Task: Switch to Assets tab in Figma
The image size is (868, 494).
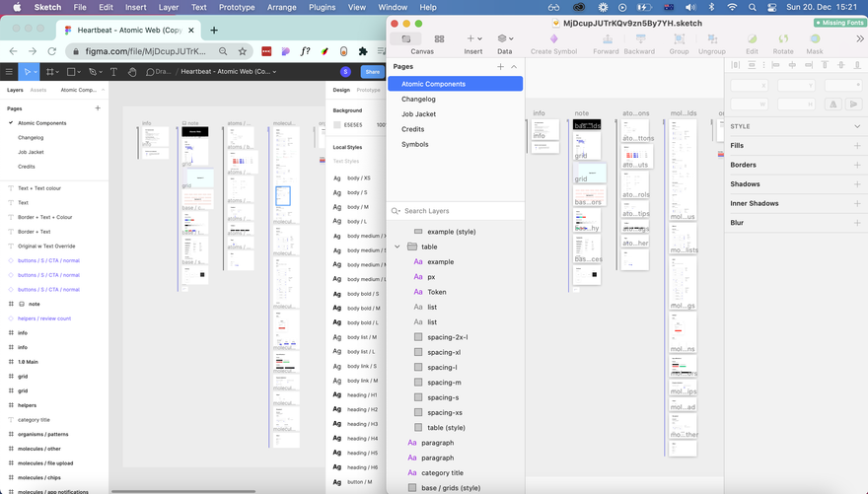Action: click(x=38, y=90)
